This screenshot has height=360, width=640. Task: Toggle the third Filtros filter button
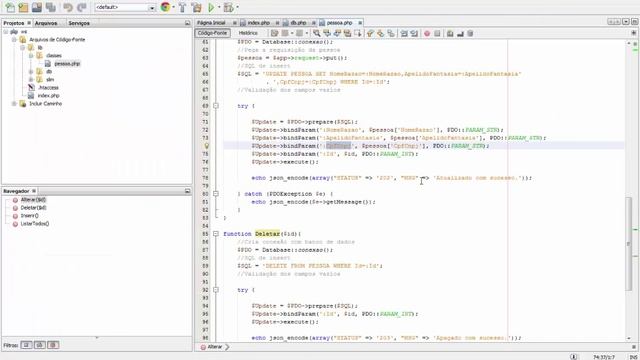tap(53, 345)
